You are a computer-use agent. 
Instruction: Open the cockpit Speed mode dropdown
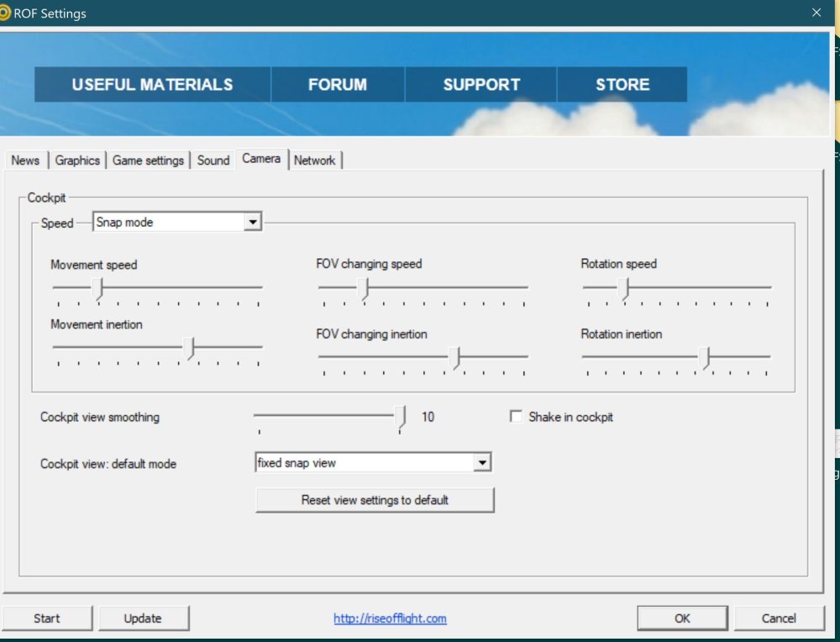[x=251, y=221]
